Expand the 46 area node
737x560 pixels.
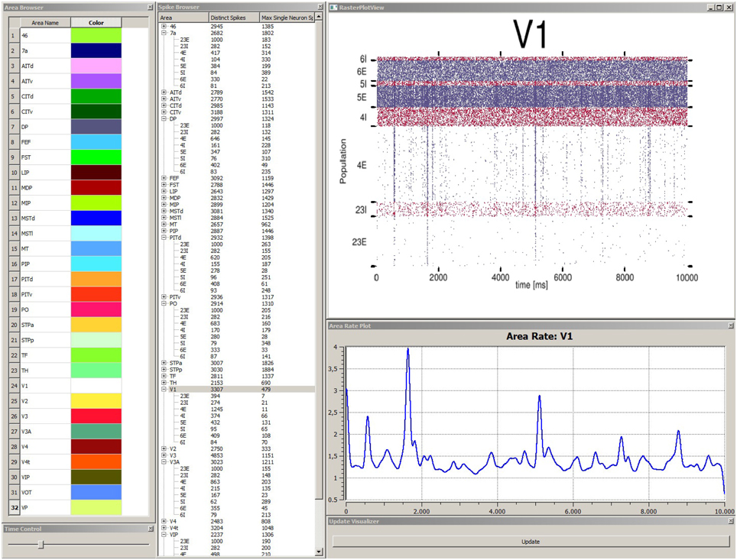[x=164, y=26]
